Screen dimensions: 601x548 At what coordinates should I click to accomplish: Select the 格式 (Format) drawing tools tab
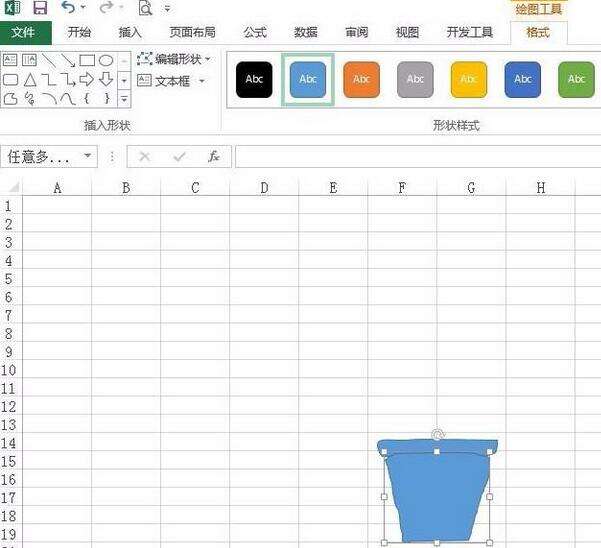click(x=538, y=33)
